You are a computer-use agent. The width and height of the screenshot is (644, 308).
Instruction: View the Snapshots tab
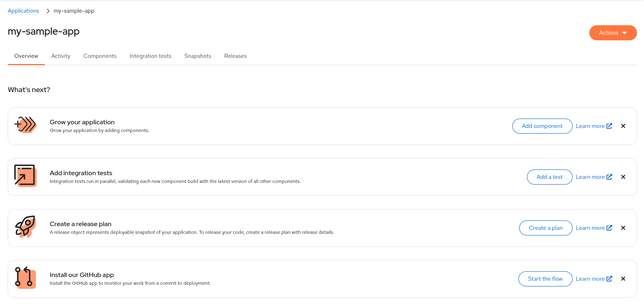coord(198,56)
